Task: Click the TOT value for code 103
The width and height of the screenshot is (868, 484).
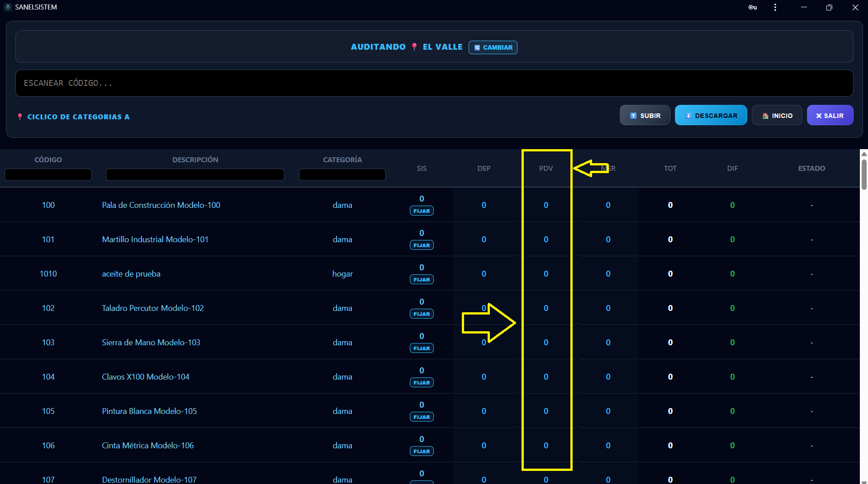Action: pos(670,343)
